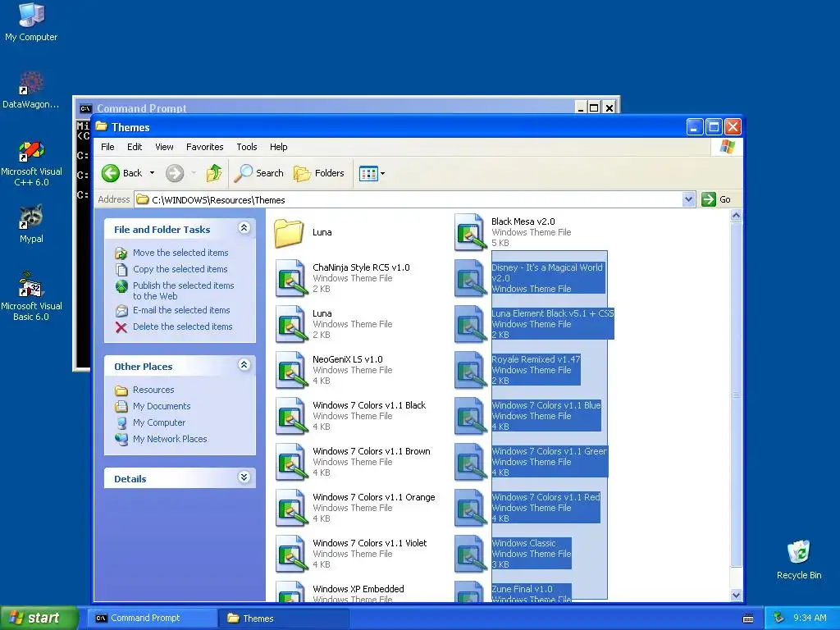The height and width of the screenshot is (630, 840).
Task: Click the Go button beside address bar
Action: (x=716, y=199)
